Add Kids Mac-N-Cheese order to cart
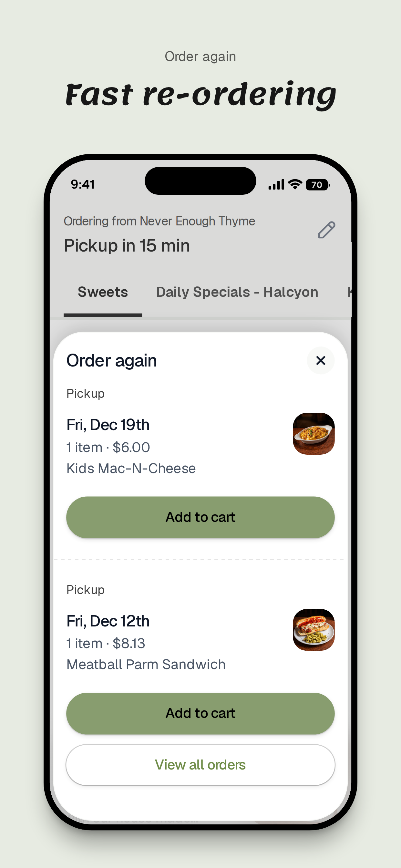 (200, 517)
